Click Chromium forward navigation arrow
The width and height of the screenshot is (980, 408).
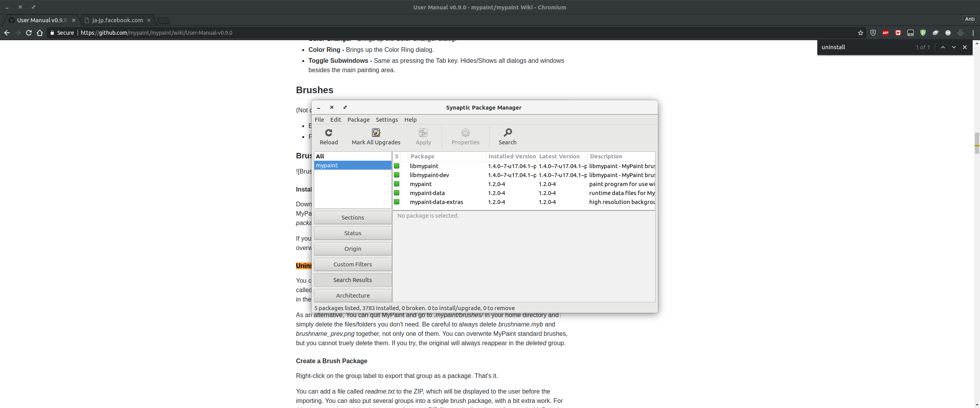tap(18, 33)
